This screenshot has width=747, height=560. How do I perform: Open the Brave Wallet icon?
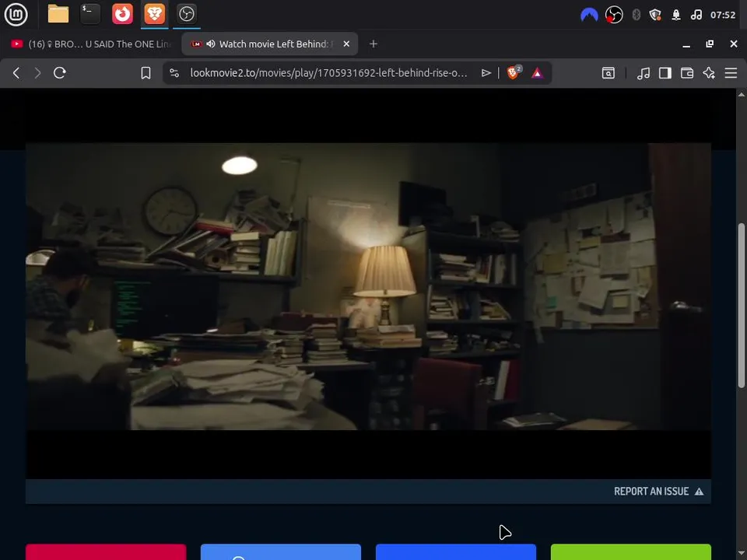pos(687,73)
